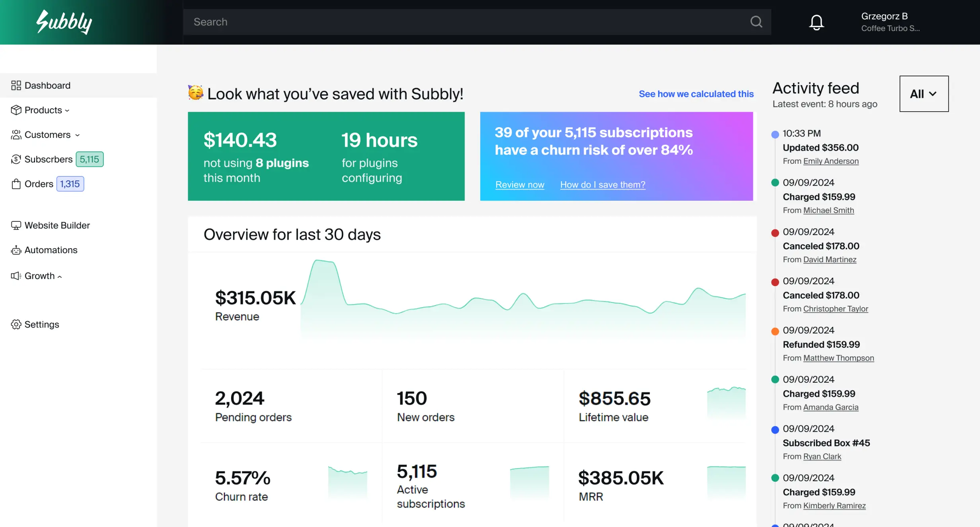The image size is (980, 527).
Task: Click the Customers people icon
Action: coord(16,135)
